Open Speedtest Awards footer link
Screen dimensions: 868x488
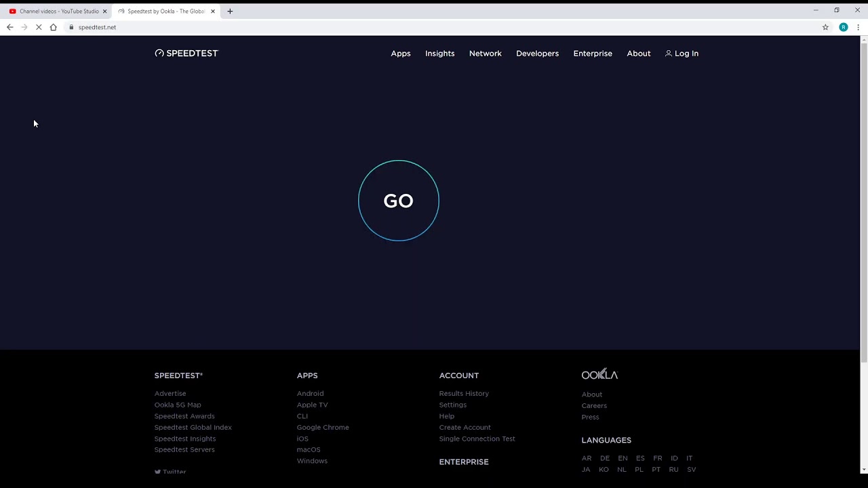coord(184,416)
